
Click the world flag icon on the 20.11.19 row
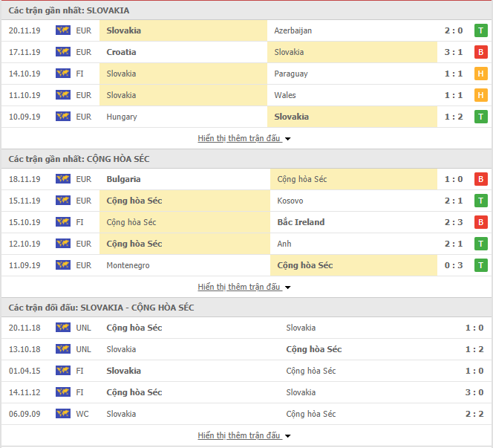pyautogui.click(x=63, y=30)
